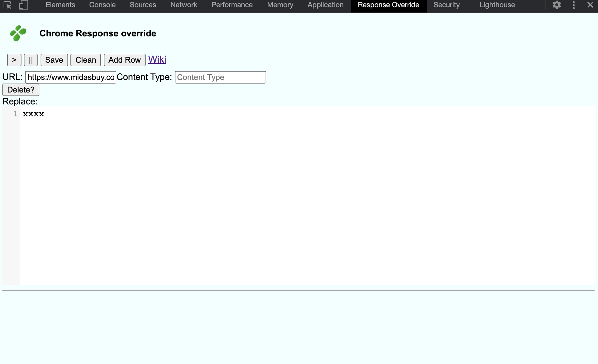Open the Wiki link

[x=157, y=59]
